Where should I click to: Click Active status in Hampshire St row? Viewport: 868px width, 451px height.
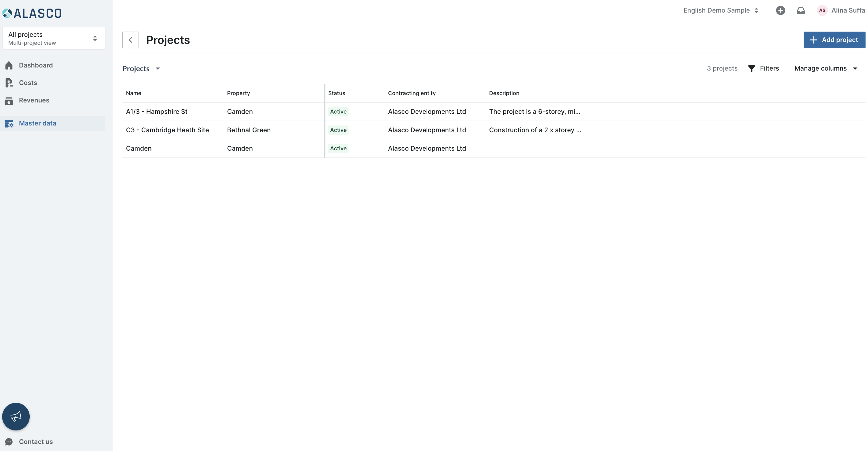(338, 112)
